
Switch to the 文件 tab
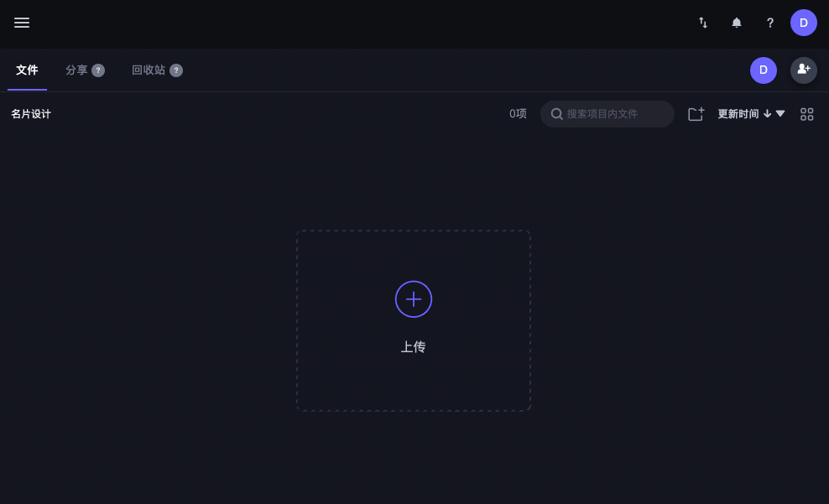click(27, 70)
